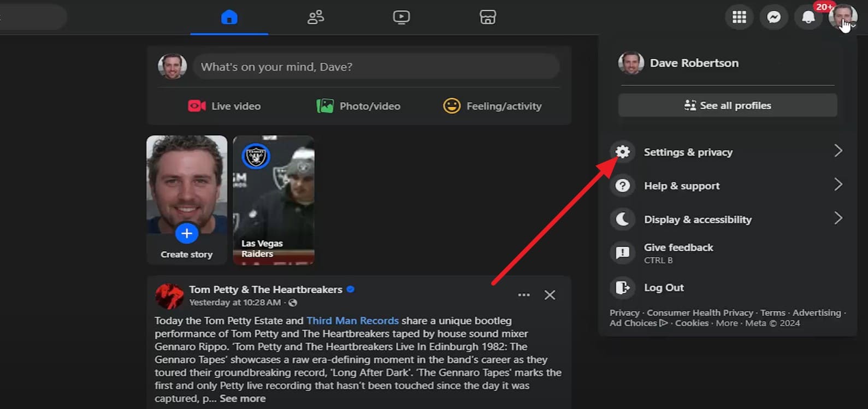Open the Privacy footer link

tap(624, 313)
